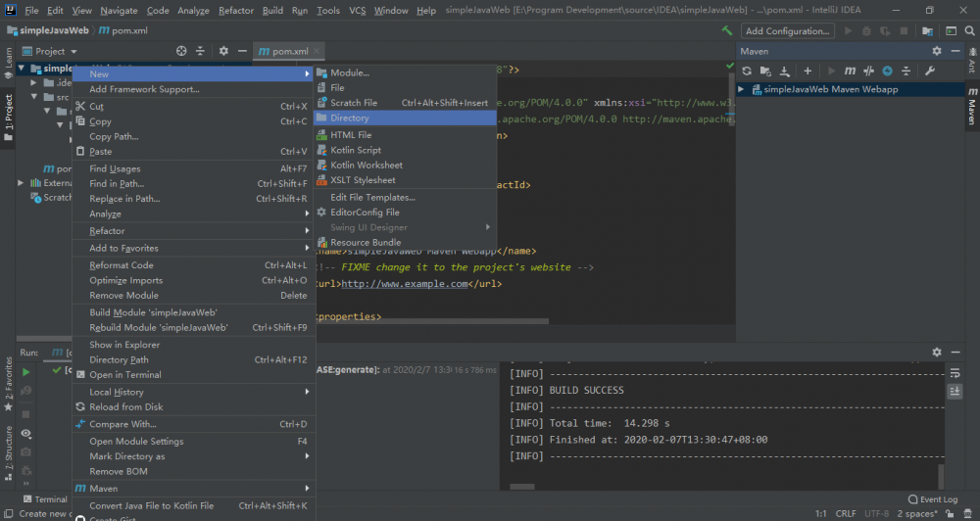Click the Run console vertical scrollbar
The image size is (980, 521).
point(941,477)
